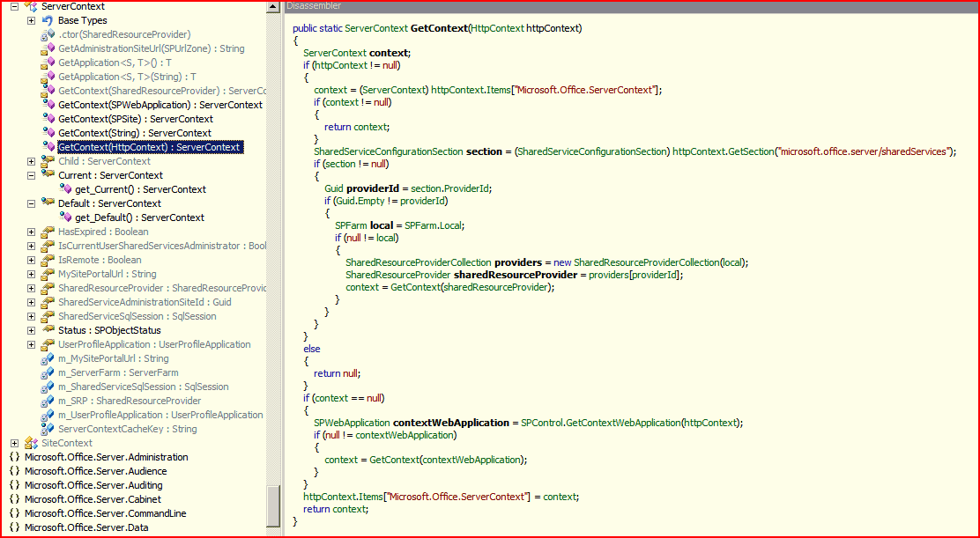Click the get_Current() method icon

coord(64,189)
